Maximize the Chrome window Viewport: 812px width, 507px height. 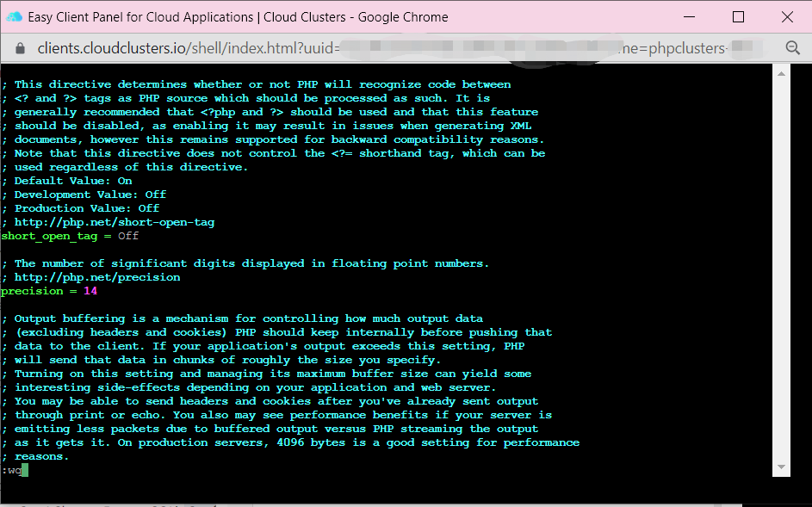pos(738,16)
